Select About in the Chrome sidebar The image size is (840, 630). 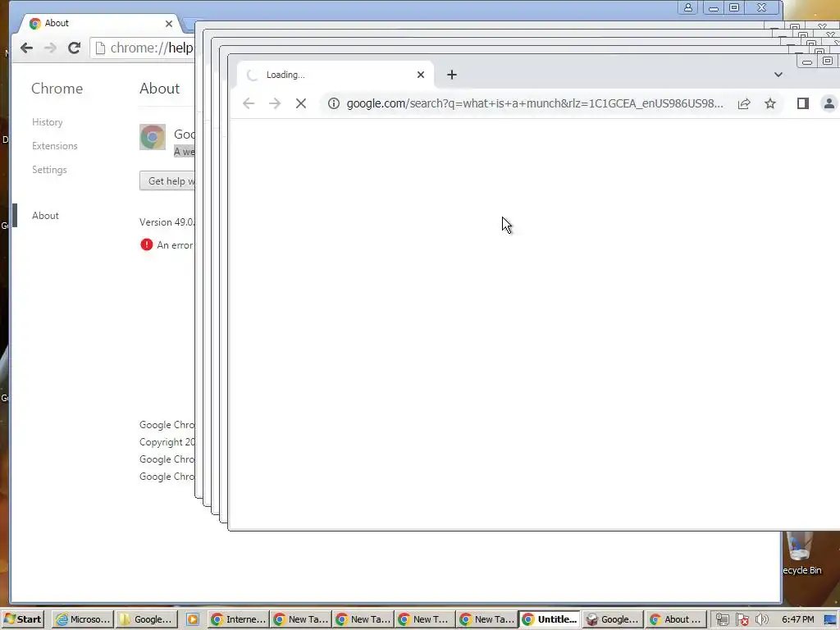pyautogui.click(x=45, y=216)
